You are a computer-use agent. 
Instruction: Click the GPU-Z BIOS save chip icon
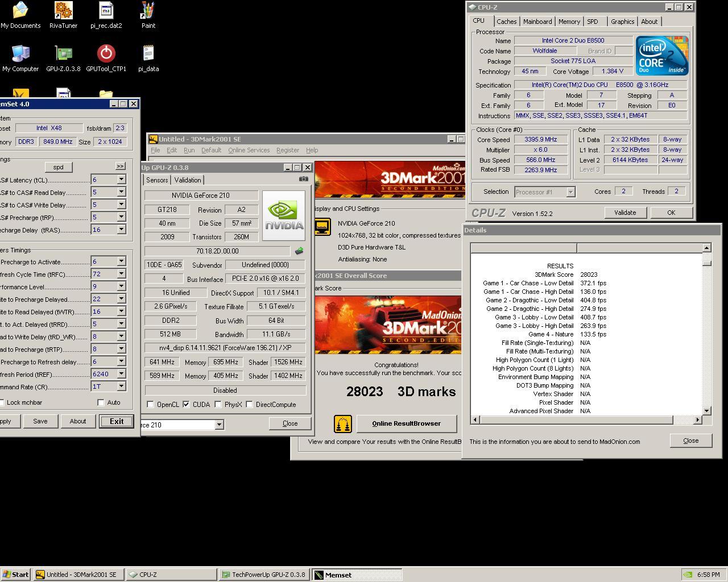[x=299, y=251]
